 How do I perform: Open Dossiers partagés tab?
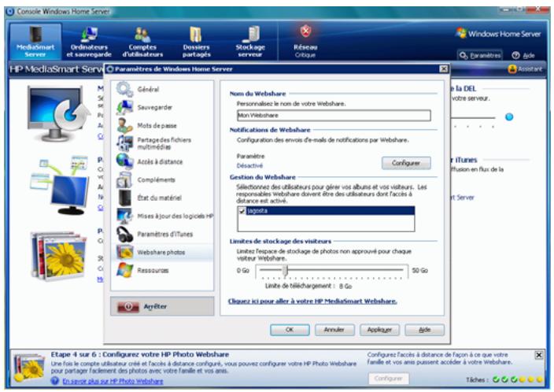pyautogui.click(x=197, y=42)
